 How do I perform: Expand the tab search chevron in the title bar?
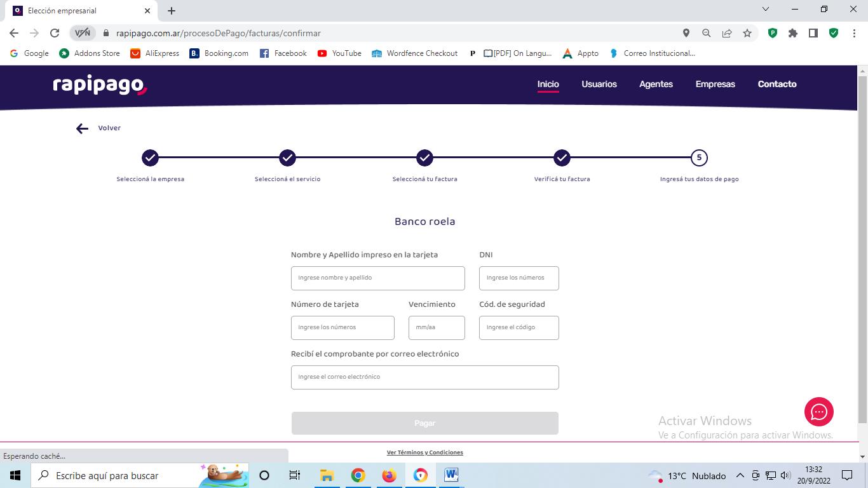pyautogui.click(x=766, y=10)
